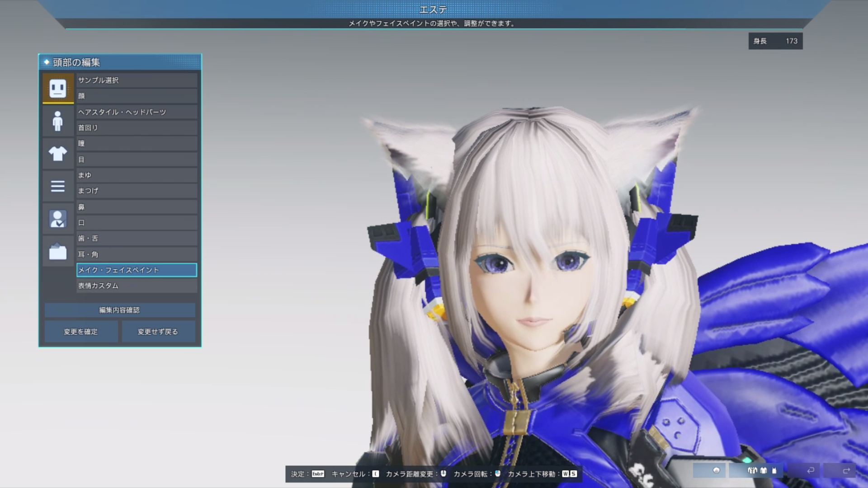Select 表情カスタム menu item
868x488 pixels.
(137, 286)
